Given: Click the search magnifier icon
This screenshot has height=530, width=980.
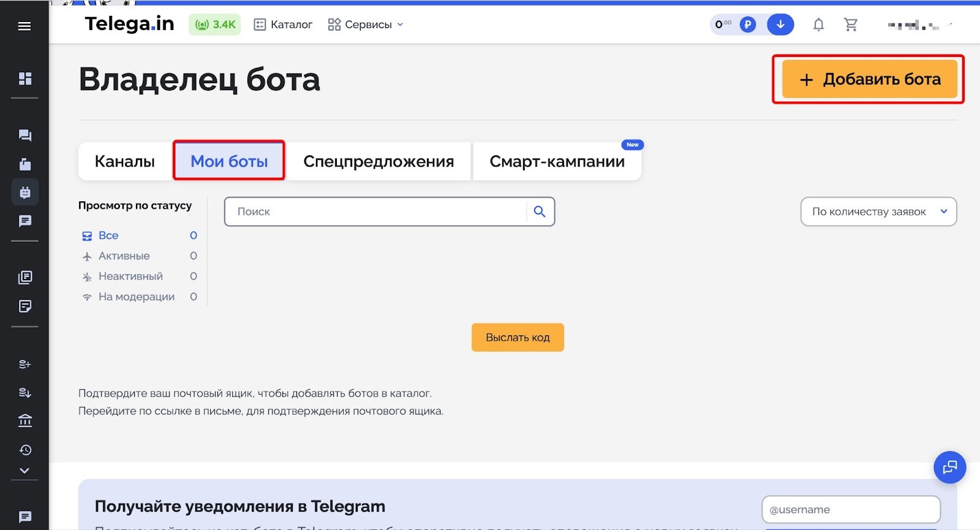Looking at the screenshot, I should point(540,212).
